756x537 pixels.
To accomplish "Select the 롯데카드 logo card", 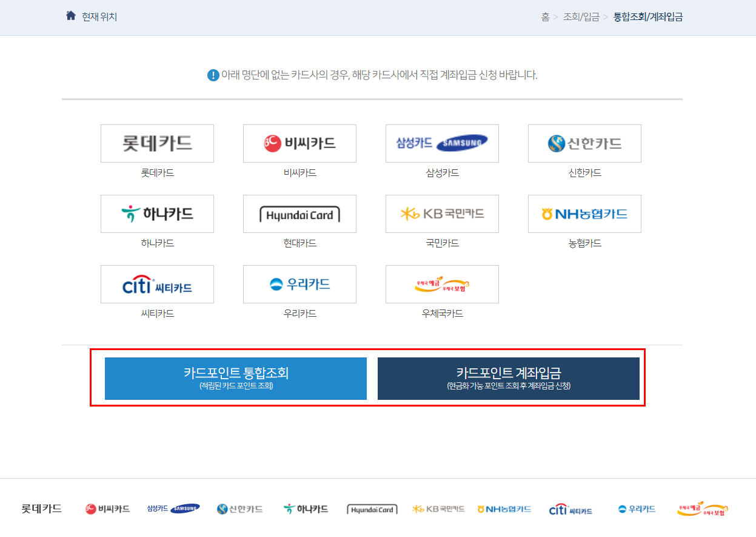I will click(x=157, y=143).
